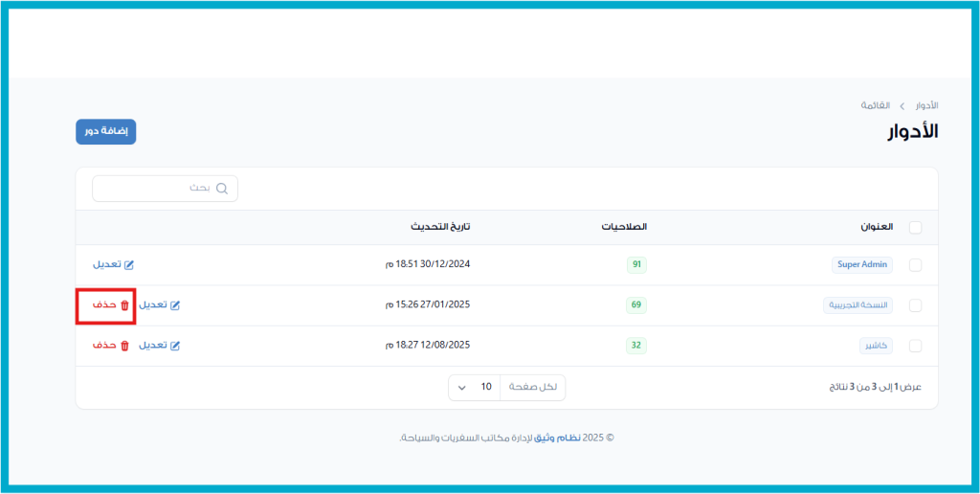Click the edit pencil icon for كاشير

(x=175, y=346)
